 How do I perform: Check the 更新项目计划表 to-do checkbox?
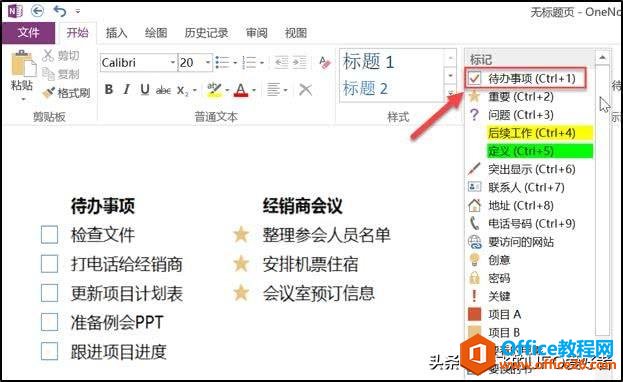pos(49,293)
